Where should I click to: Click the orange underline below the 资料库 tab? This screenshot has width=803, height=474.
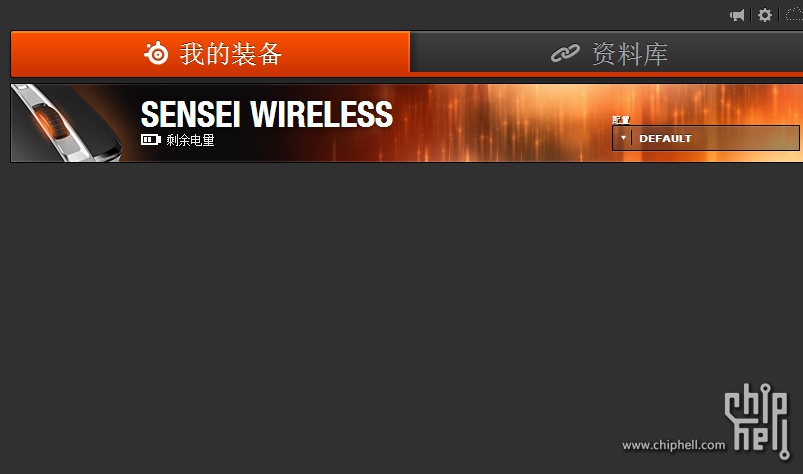click(606, 75)
